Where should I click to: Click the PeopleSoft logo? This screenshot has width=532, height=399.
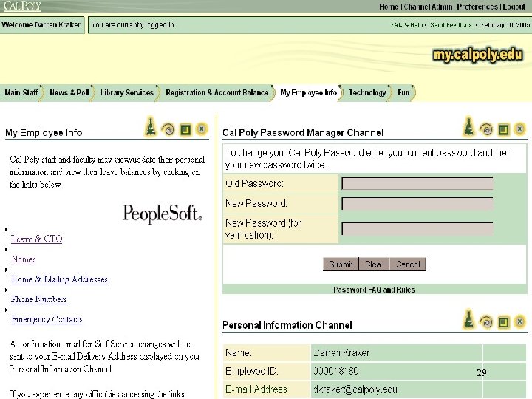coord(163,214)
